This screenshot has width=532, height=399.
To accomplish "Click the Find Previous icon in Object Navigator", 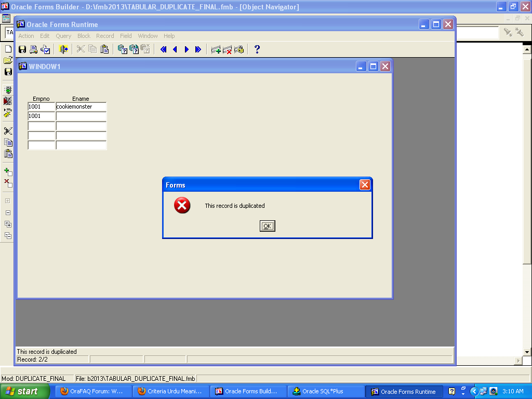I will 520,32.
